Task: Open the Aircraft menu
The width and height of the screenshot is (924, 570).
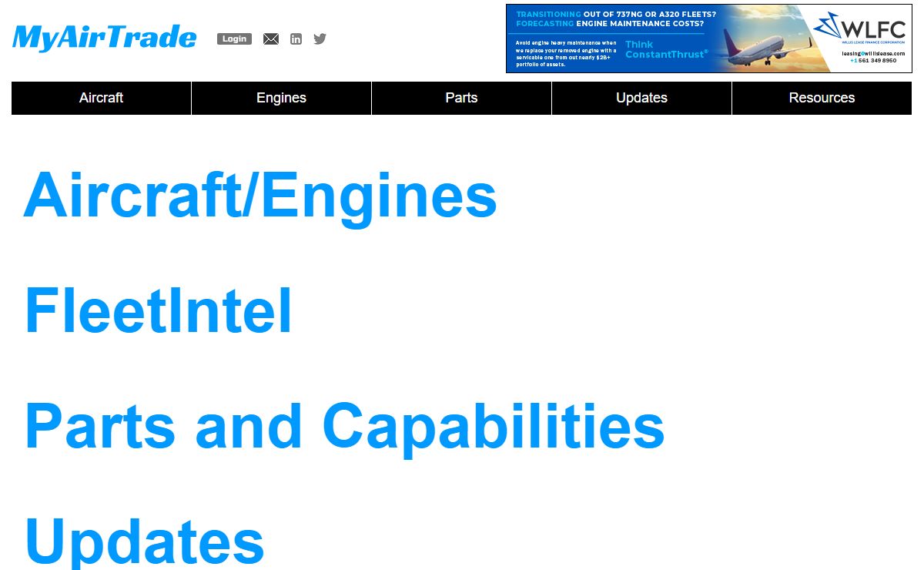Action: [x=101, y=98]
